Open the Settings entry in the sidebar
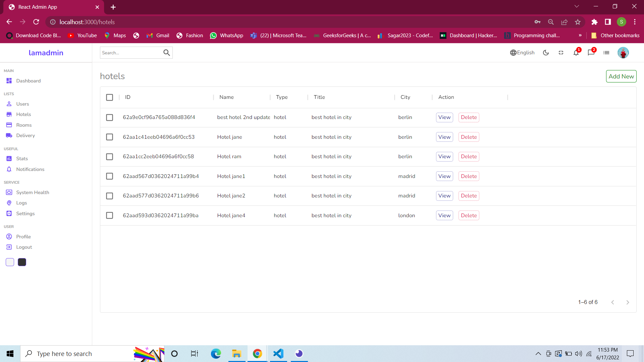Screen dimensions: 644x362 (x=25, y=214)
